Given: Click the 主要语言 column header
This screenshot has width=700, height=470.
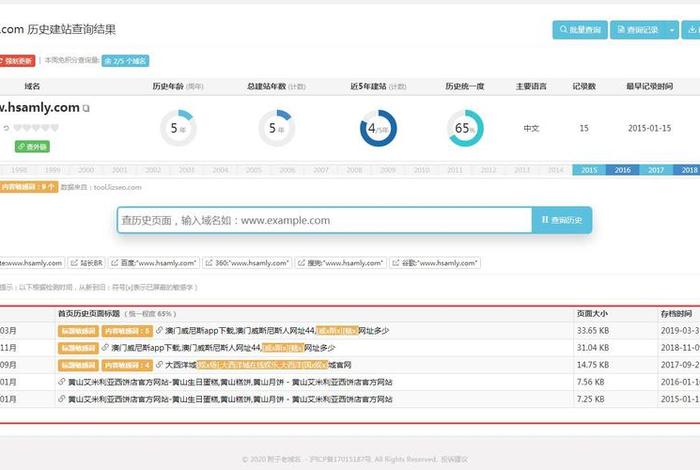Looking at the screenshot, I should point(531,86).
